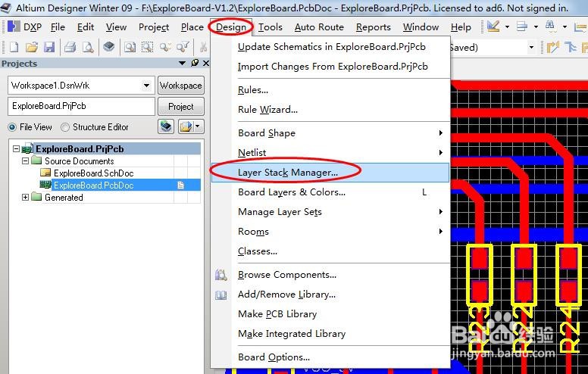Open the Place menu
588x374 pixels.
click(x=192, y=27)
